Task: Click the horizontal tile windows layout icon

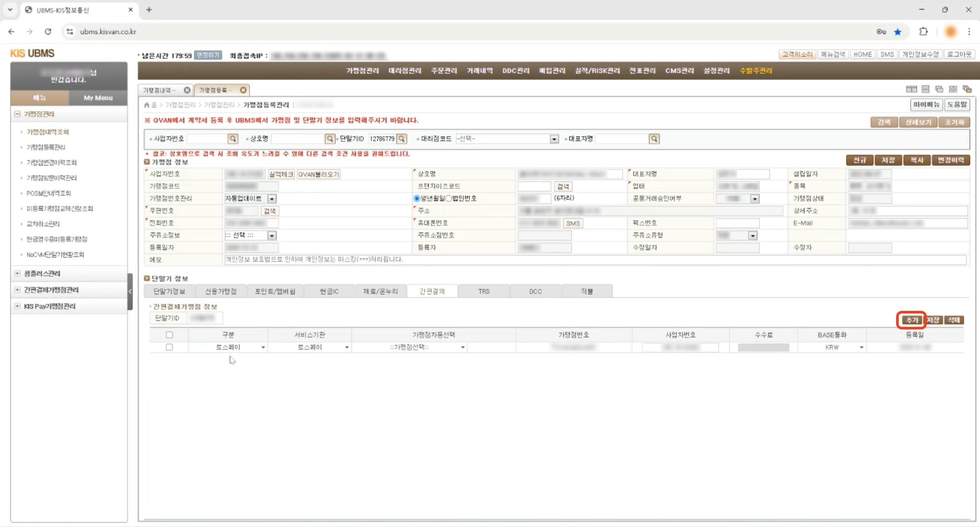Action: tap(925, 90)
